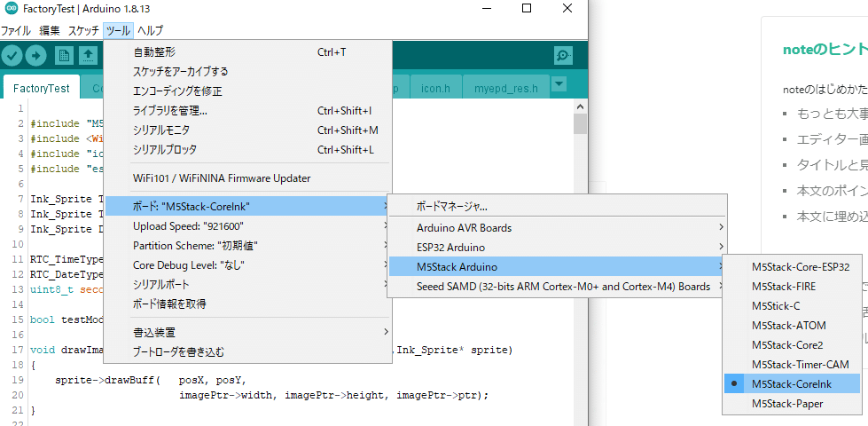This screenshot has height=426, width=868.
Task: Expand the Core Debug Level submenu
Action: pyautogui.click(x=248, y=264)
